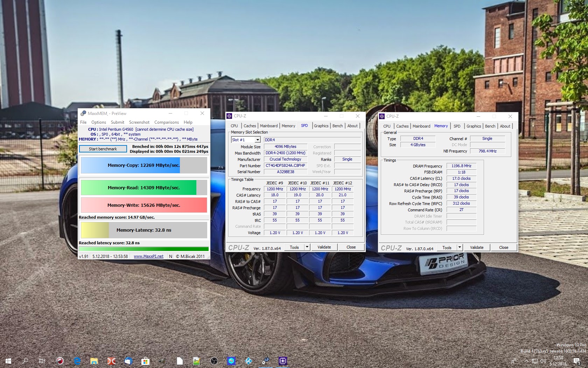Viewport: 588px width, 368px height.
Task: Open the Bench tab in the CPU-Z SPD window
Action: click(338, 126)
